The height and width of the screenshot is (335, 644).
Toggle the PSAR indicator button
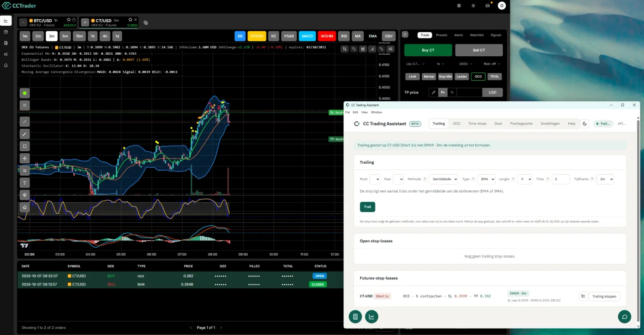click(x=289, y=36)
